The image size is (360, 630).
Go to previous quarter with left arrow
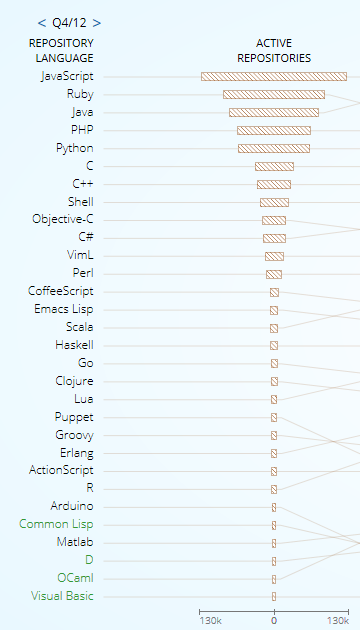pyautogui.click(x=42, y=23)
